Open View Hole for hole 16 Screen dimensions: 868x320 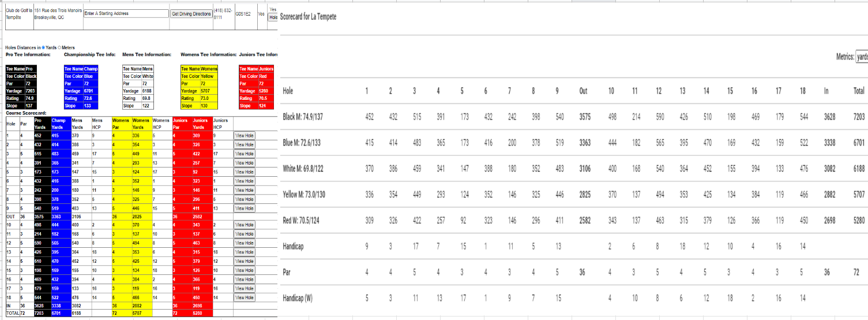(245, 279)
